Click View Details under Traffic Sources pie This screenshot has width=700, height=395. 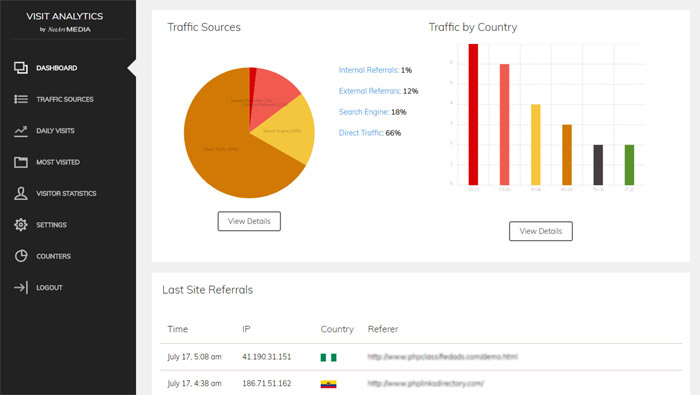pos(249,221)
